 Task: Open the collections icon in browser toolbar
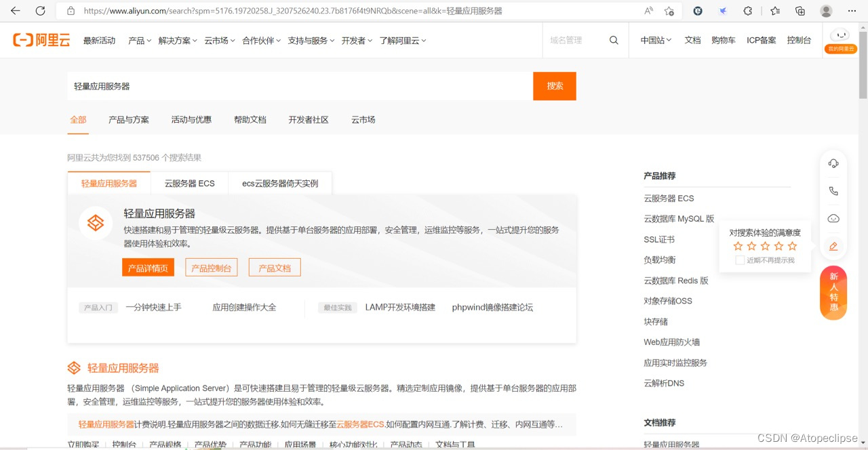pyautogui.click(x=800, y=11)
